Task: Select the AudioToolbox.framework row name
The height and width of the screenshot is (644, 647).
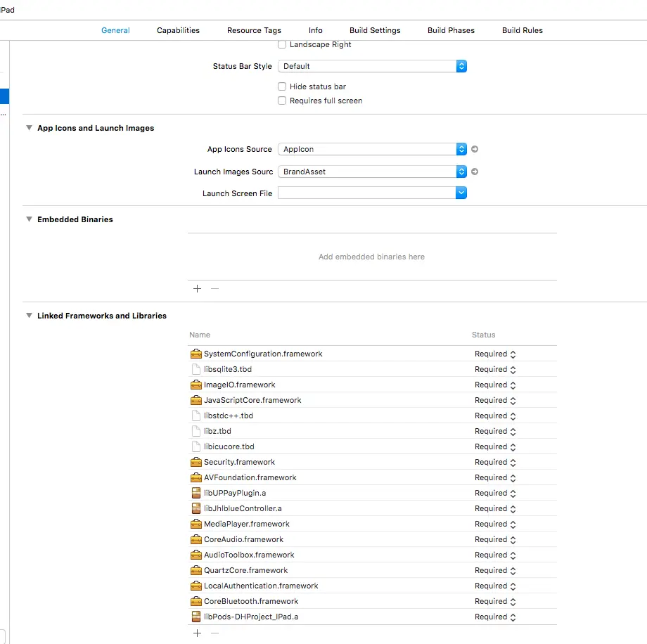Action: 249,555
